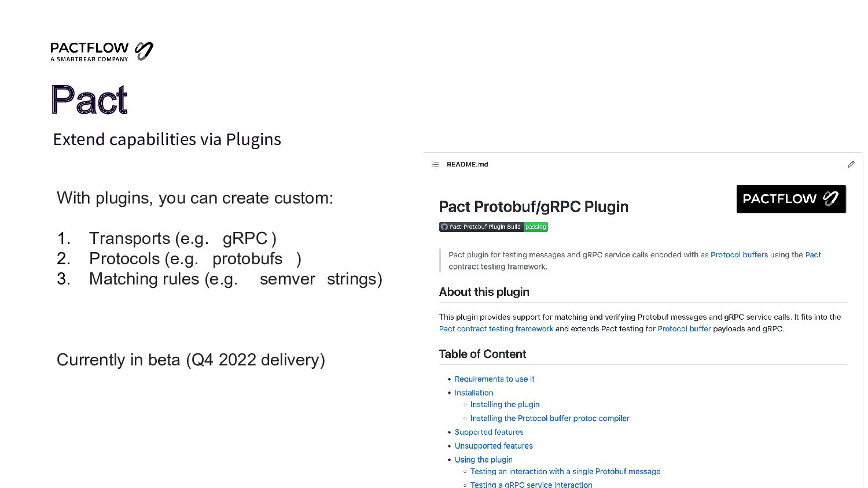This screenshot has height=488, width=868.
Task: Go to Using the plugin section
Action: pos(484,460)
